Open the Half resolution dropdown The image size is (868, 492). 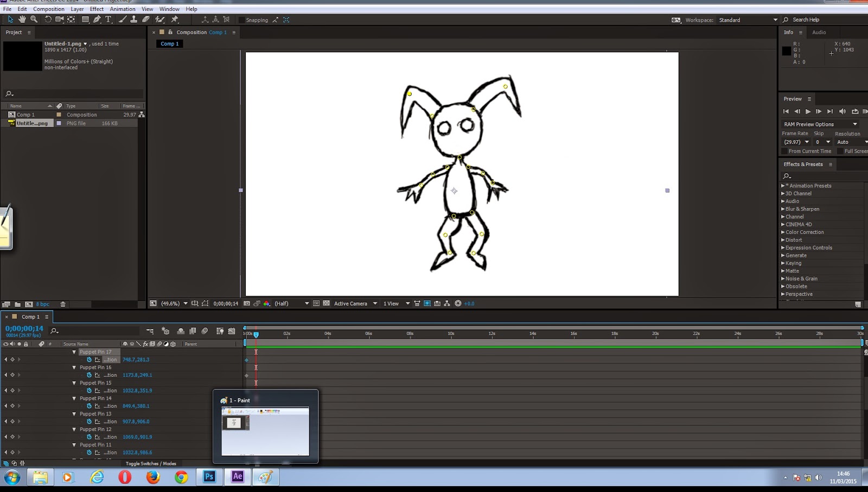click(292, 304)
